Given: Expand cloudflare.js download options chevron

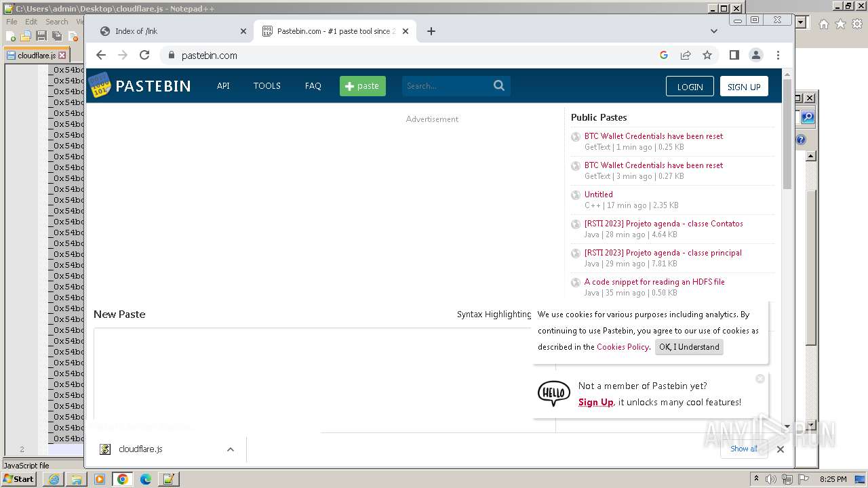Looking at the screenshot, I should 231,449.
